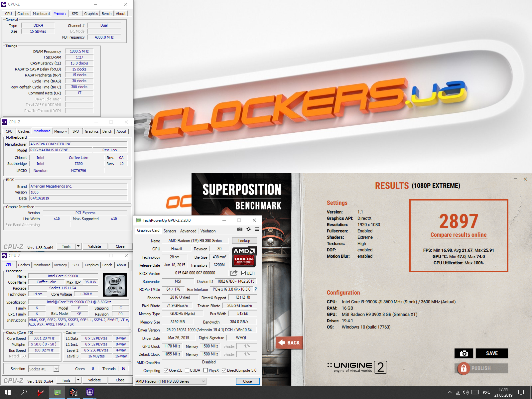Click the Intel Core i9 logo in CPU-Z
This screenshot has width=532, height=399.
click(115, 285)
